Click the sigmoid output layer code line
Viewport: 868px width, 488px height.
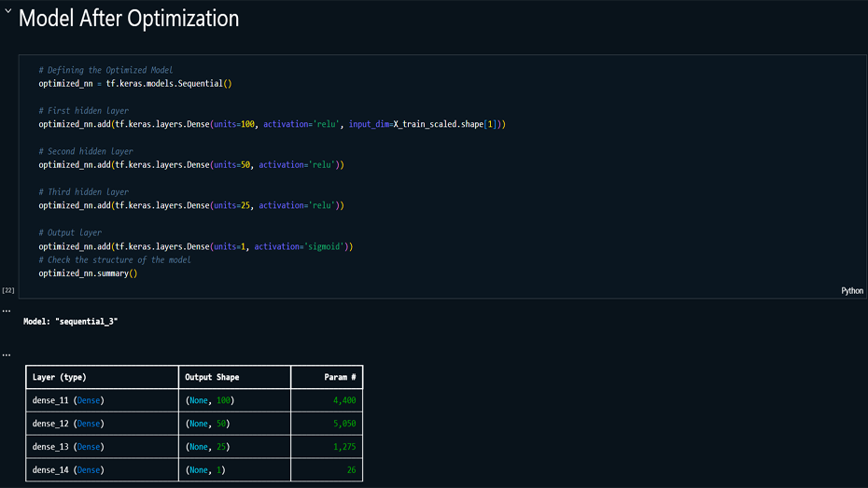tap(195, 246)
